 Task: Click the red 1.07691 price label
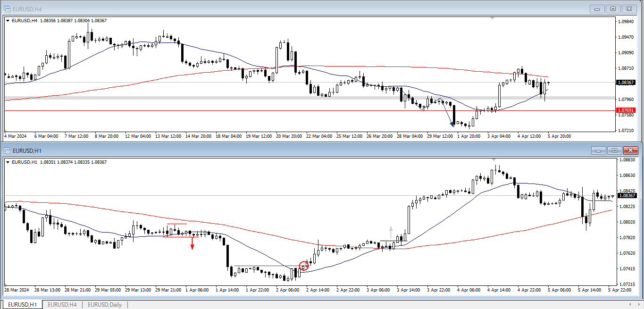tap(626, 110)
